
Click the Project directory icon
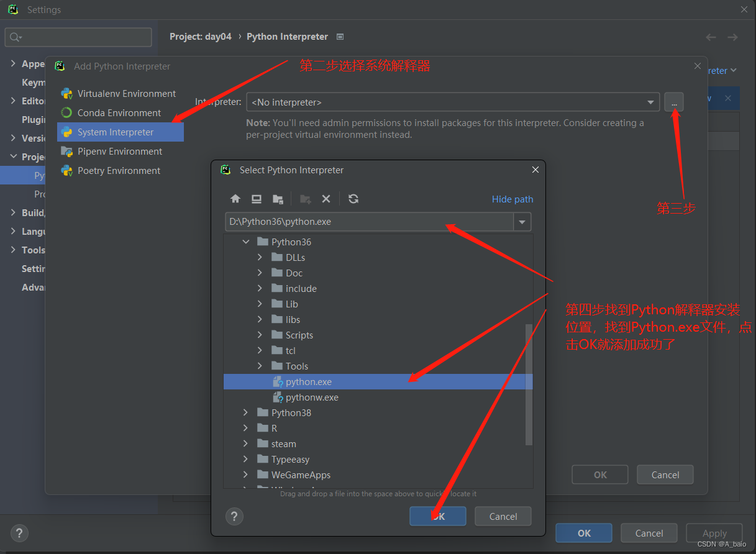pos(278,199)
